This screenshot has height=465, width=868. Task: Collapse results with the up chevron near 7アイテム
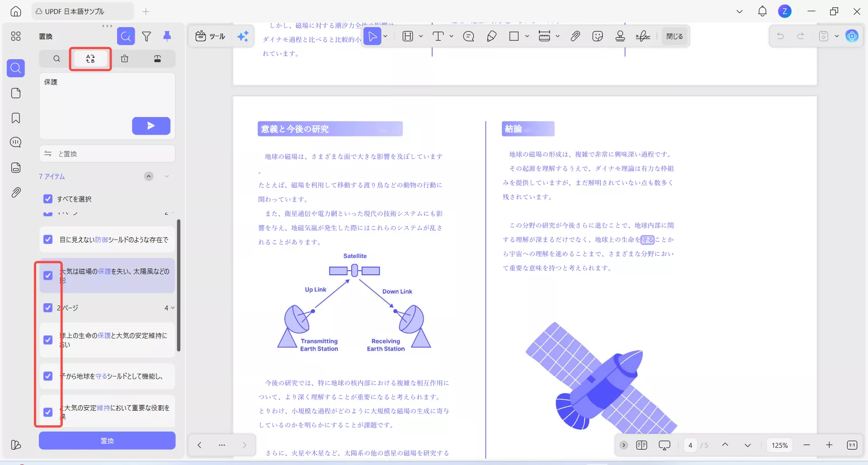click(149, 176)
